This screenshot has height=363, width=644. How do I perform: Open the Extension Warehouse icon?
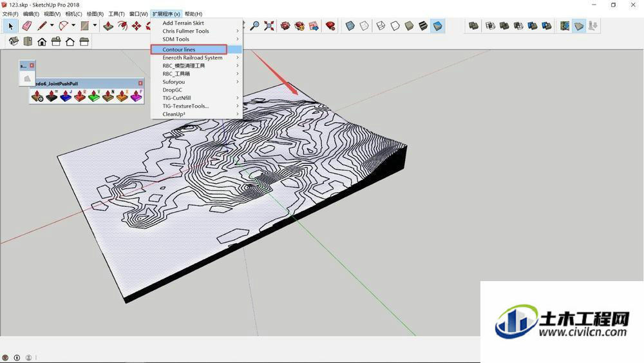pyautogui.click(x=299, y=26)
